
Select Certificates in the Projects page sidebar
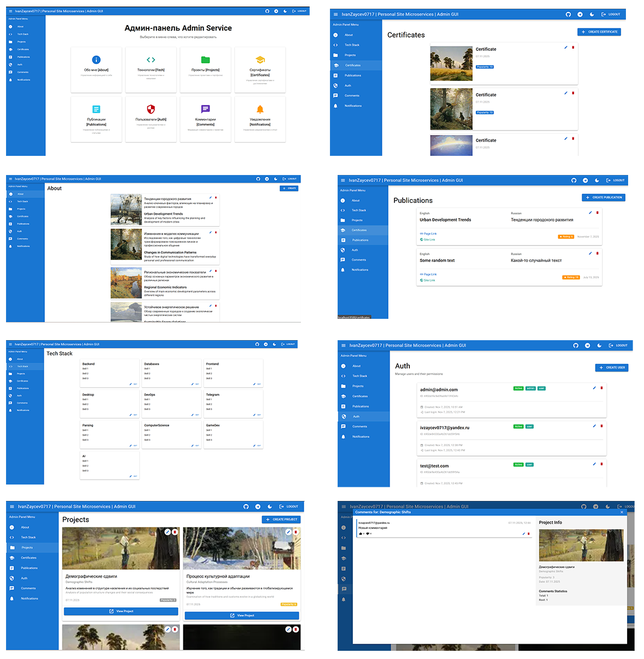click(x=28, y=558)
